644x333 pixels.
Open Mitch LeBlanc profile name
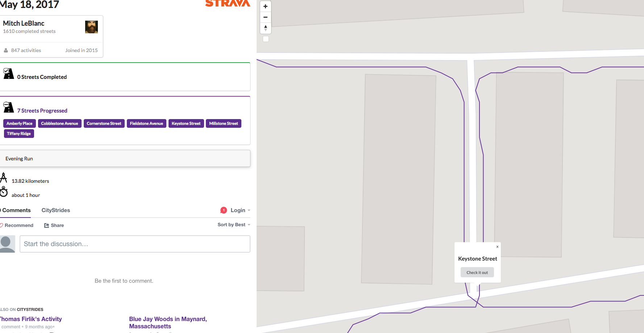pyautogui.click(x=24, y=23)
